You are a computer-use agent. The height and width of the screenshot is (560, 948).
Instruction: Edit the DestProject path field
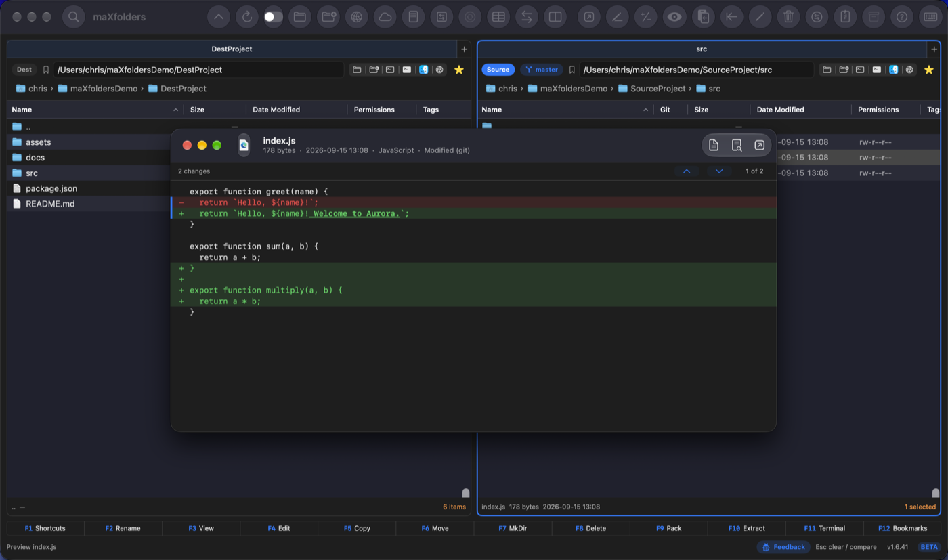pos(198,70)
